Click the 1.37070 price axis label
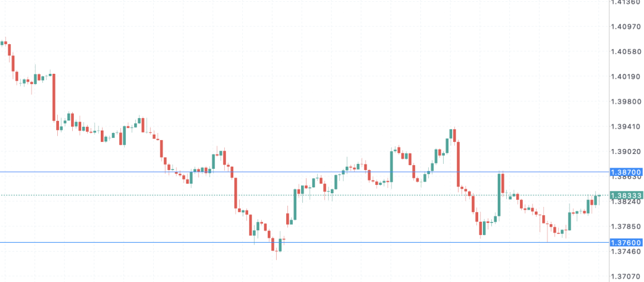644x282 pixels. 626,277
